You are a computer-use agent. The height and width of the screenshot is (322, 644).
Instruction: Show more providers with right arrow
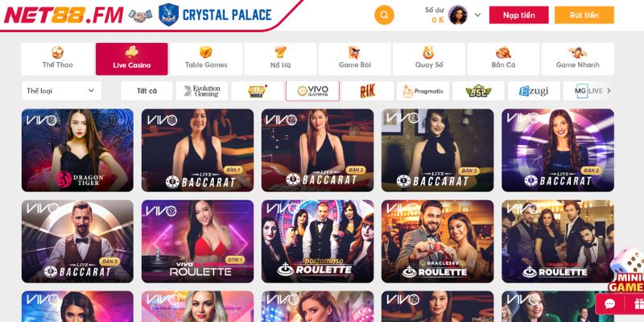tap(609, 91)
